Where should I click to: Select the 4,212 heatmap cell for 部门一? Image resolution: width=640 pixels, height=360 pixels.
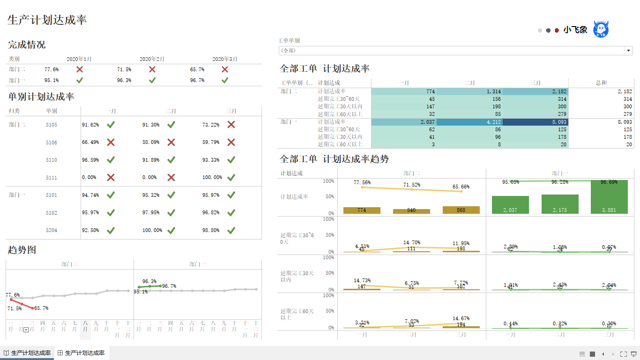pyautogui.click(x=470, y=122)
